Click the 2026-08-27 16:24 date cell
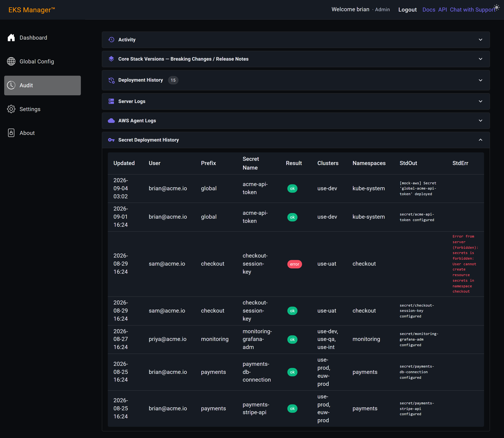The height and width of the screenshot is (438, 504). click(121, 339)
